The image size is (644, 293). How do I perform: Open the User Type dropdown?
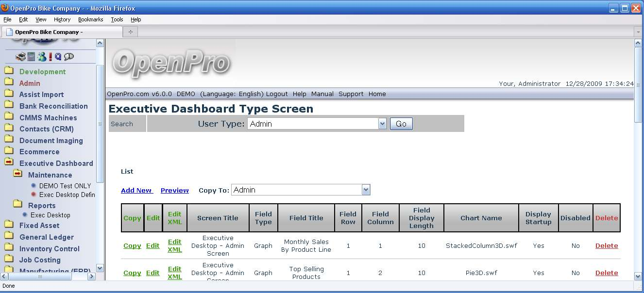coord(382,124)
